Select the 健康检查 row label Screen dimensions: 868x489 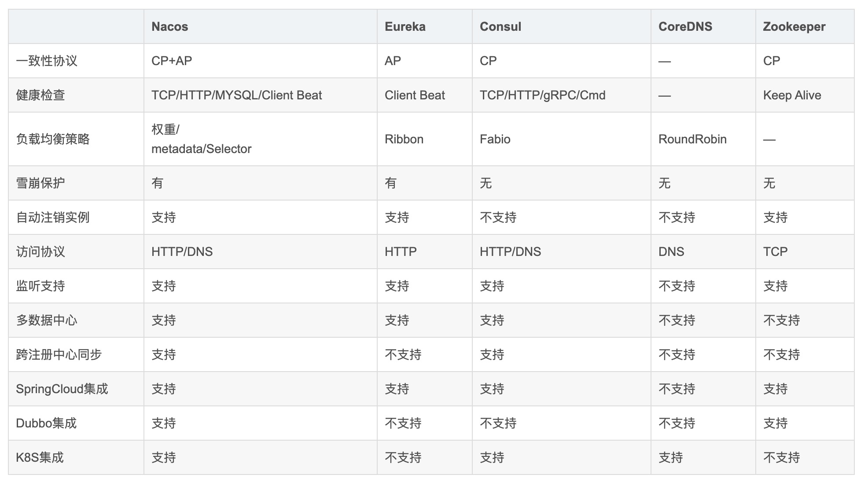coord(40,95)
